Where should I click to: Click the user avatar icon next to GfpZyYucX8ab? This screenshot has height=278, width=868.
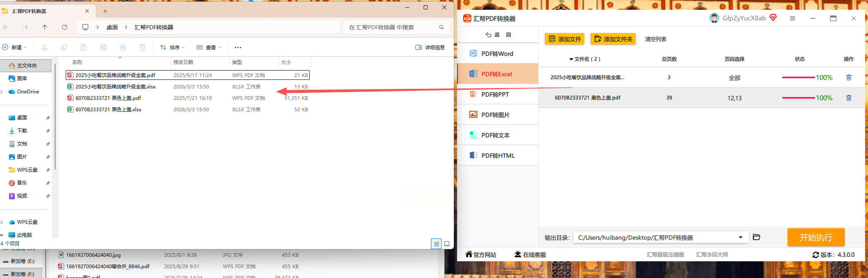pyautogui.click(x=714, y=18)
